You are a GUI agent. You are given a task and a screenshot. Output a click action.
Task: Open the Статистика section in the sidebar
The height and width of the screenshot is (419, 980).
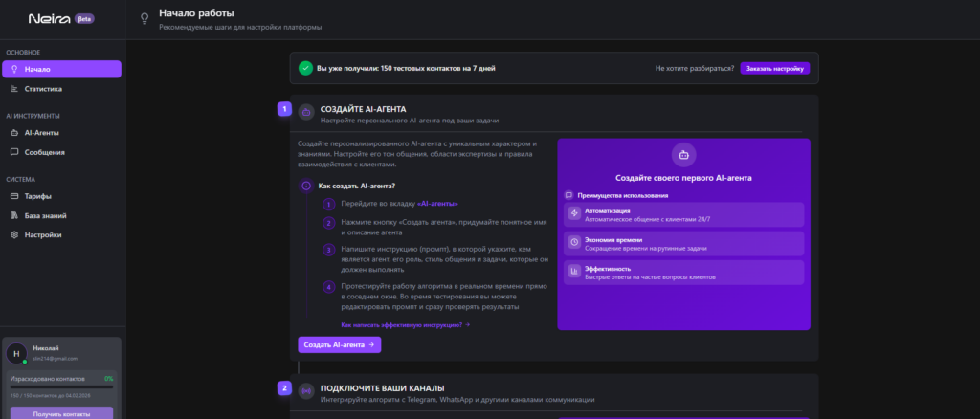(x=43, y=89)
